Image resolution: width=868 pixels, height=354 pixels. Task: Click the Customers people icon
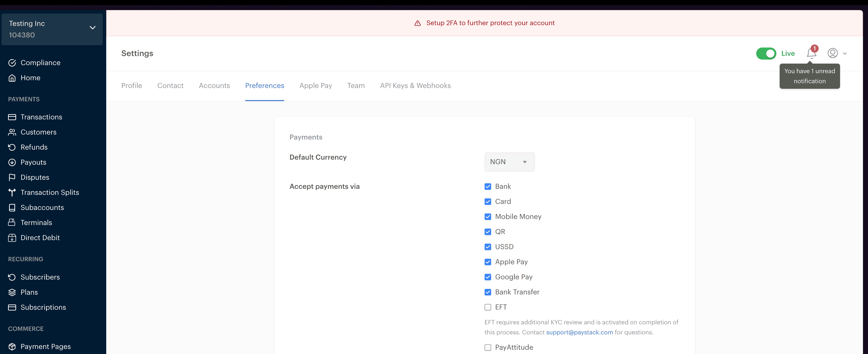12,132
